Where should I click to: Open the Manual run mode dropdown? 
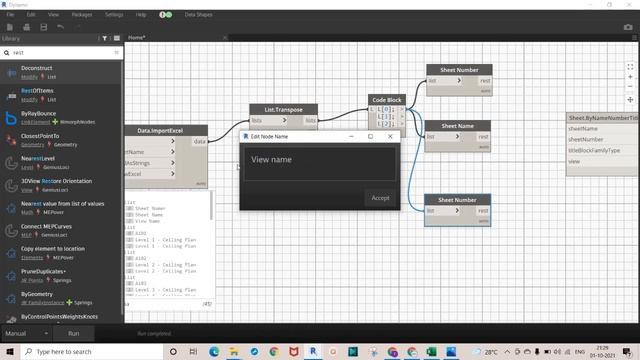click(x=26, y=333)
